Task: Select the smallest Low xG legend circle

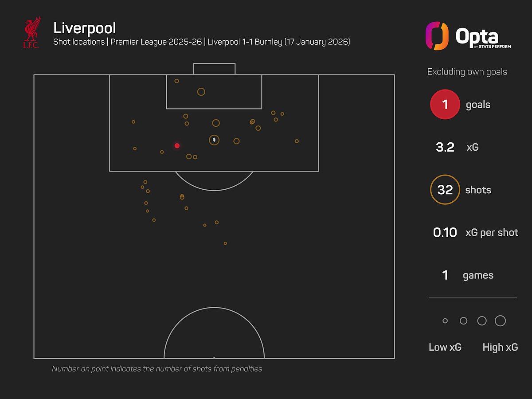Action: pyautogui.click(x=445, y=321)
